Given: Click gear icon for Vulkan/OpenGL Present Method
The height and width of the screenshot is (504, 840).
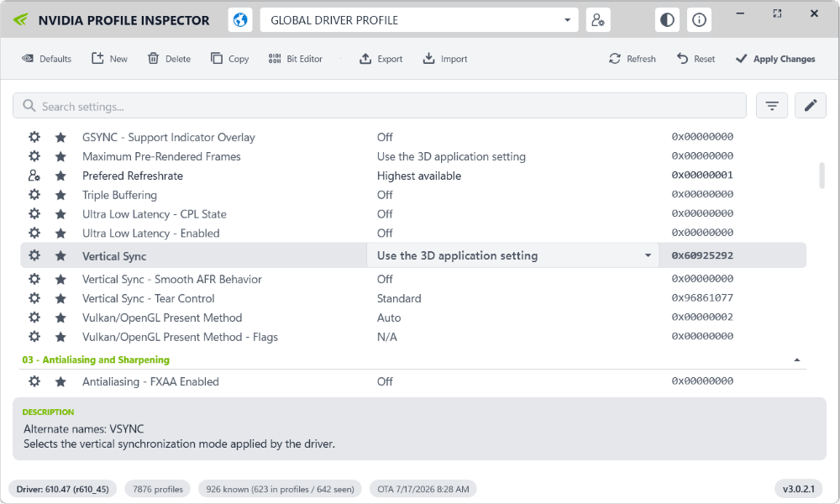Looking at the screenshot, I should [34, 318].
